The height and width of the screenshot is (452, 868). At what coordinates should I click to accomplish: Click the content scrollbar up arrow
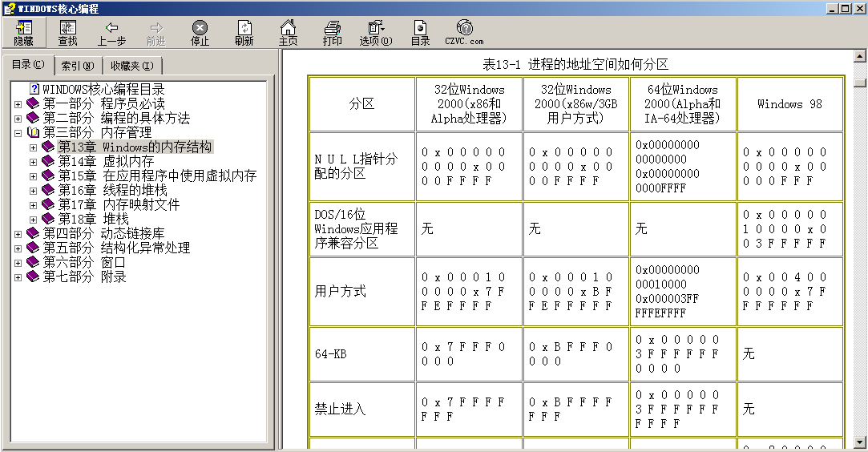click(860, 55)
